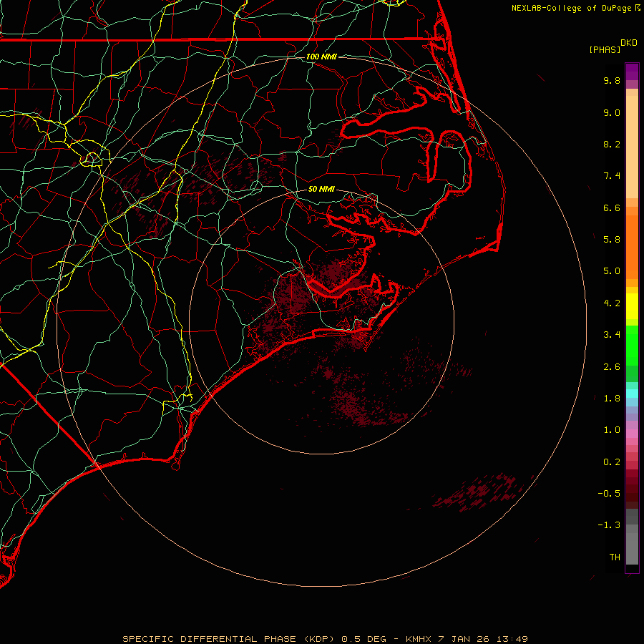Click the DKD PHAS legend title
This screenshot has width=644, height=644.
coord(613,47)
